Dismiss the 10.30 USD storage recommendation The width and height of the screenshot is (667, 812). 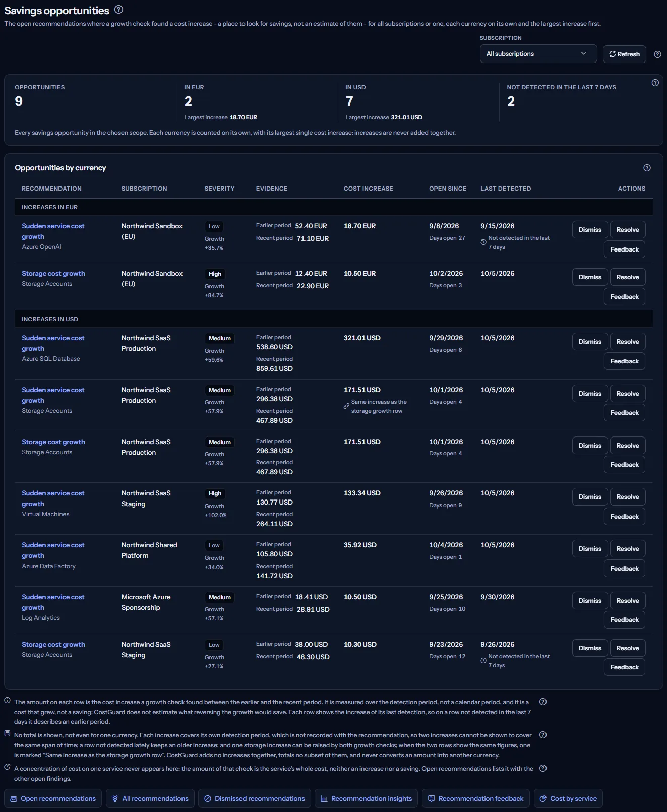(590, 648)
